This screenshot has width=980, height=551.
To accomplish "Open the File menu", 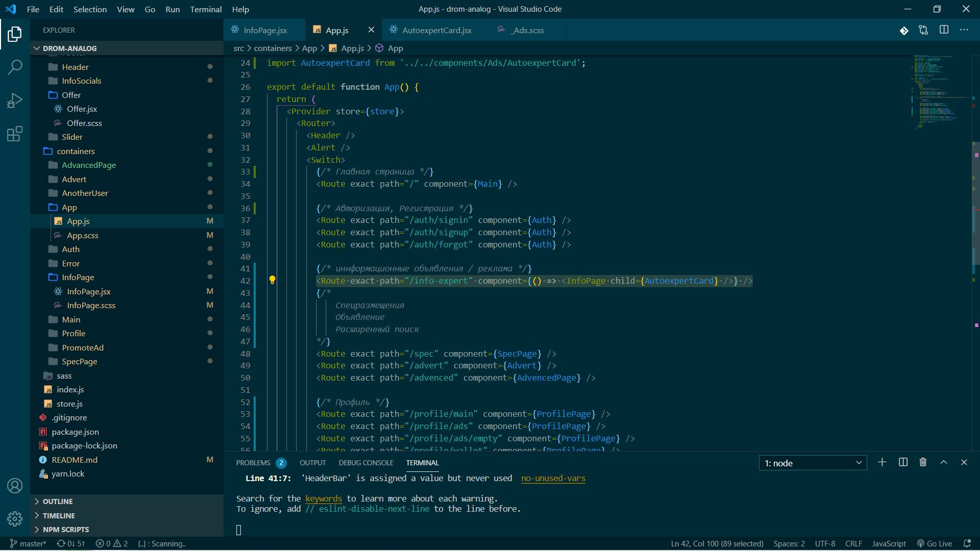I will [33, 9].
